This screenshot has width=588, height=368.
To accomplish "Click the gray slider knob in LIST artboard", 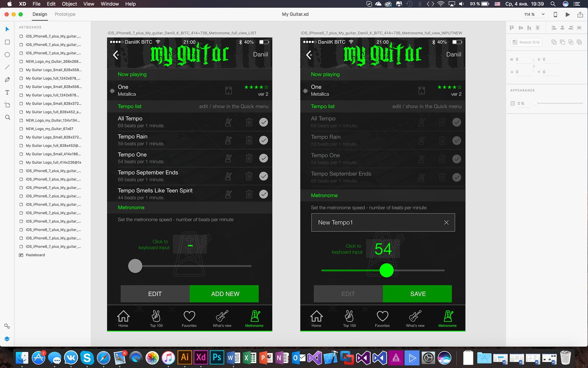I will coord(135,266).
